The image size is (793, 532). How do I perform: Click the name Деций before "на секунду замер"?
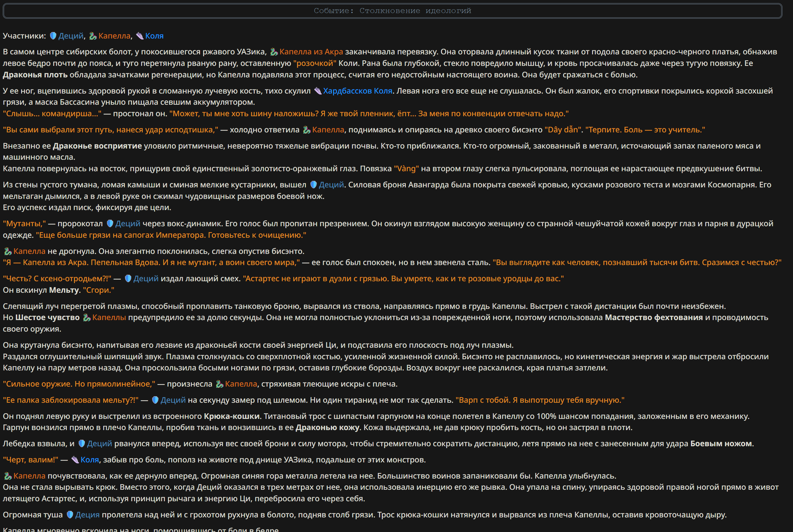pos(173,400)
